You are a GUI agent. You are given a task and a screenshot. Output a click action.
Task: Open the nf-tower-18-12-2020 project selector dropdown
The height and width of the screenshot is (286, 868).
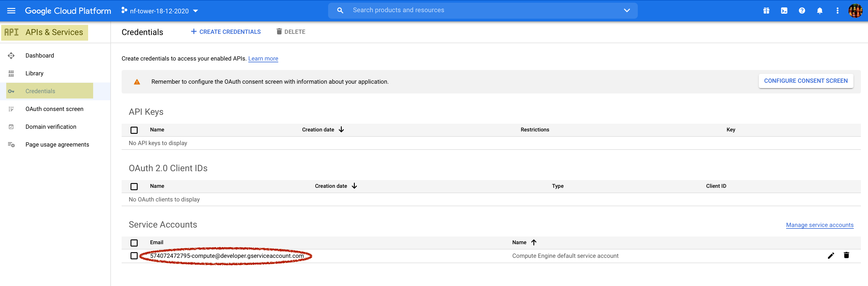[x=160, y=11]
